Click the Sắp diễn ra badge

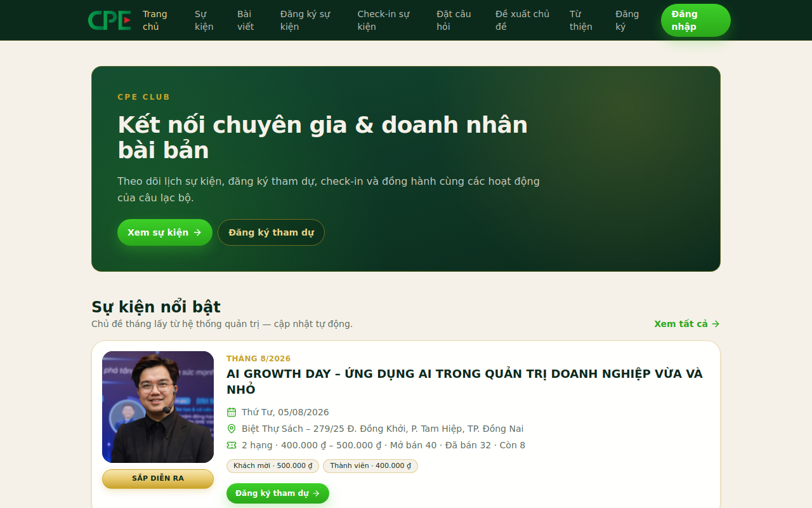point(158,479)
